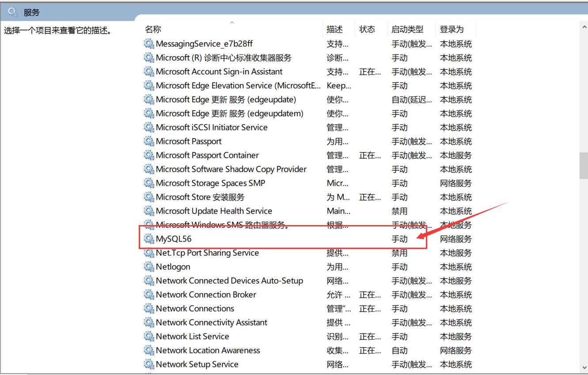588x375 pixels.
Task: Click Keep... description of Edge Elevation Service
Action: (x=339, y=85)
